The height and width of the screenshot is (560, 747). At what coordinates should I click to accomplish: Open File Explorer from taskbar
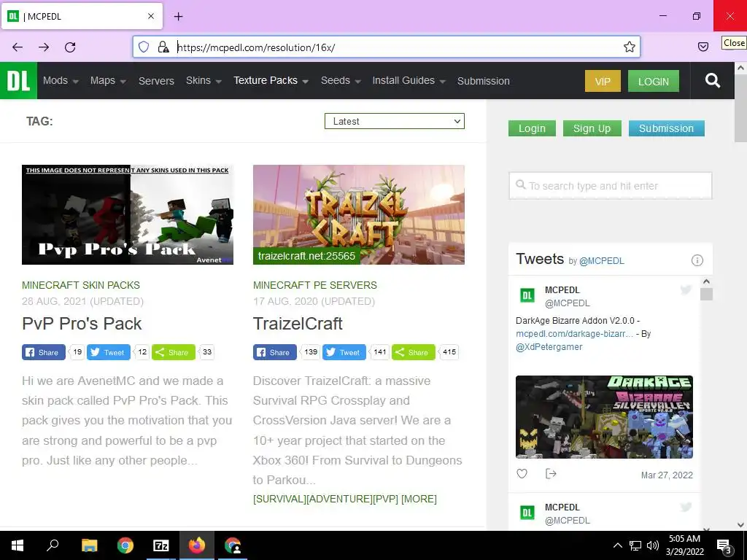(89, 545)
